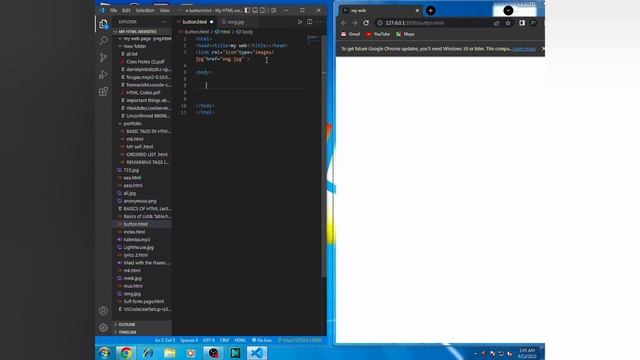Bookmark this page with the star icon
Viewport: 640px width, 360px height.
[x=508, y=23]
